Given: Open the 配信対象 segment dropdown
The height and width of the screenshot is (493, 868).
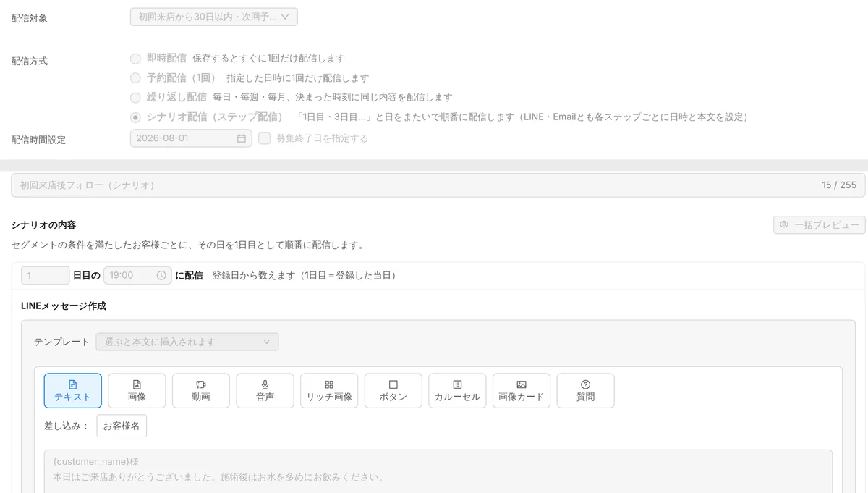Looking at the screenshot, I should coord(214,17).
